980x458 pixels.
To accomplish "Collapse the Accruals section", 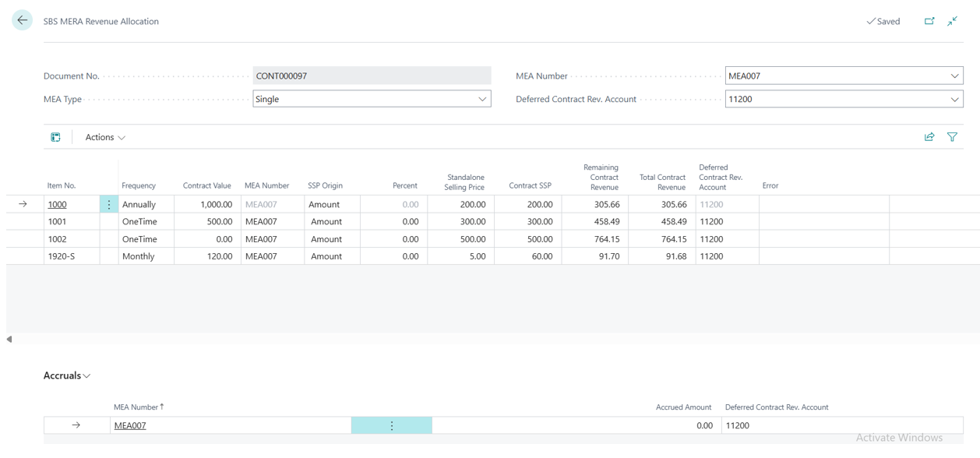I will (x=67, y=375).
